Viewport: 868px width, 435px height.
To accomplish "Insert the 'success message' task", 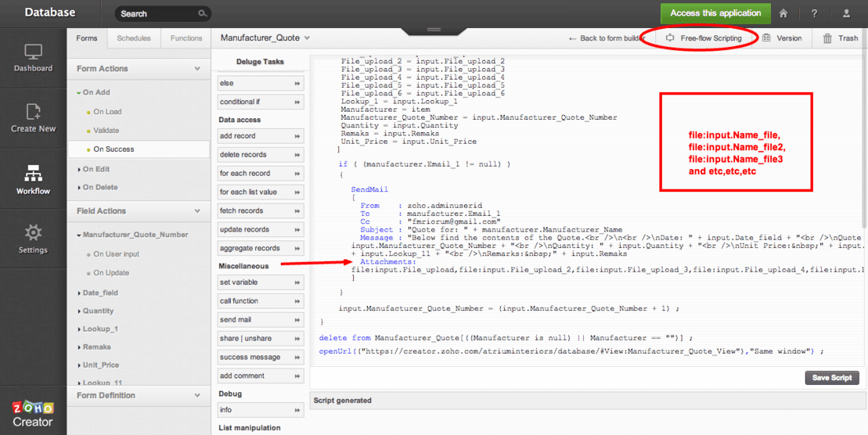I will tap(260, 358).
